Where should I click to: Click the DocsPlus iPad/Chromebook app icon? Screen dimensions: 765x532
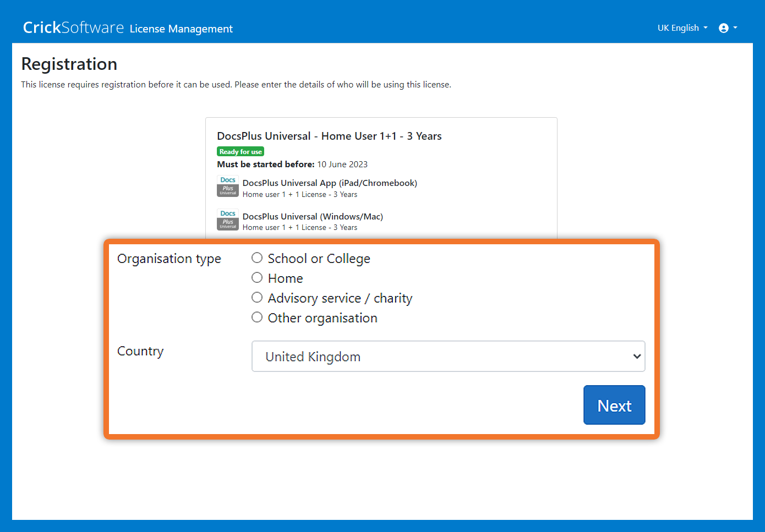click(228, 187)
